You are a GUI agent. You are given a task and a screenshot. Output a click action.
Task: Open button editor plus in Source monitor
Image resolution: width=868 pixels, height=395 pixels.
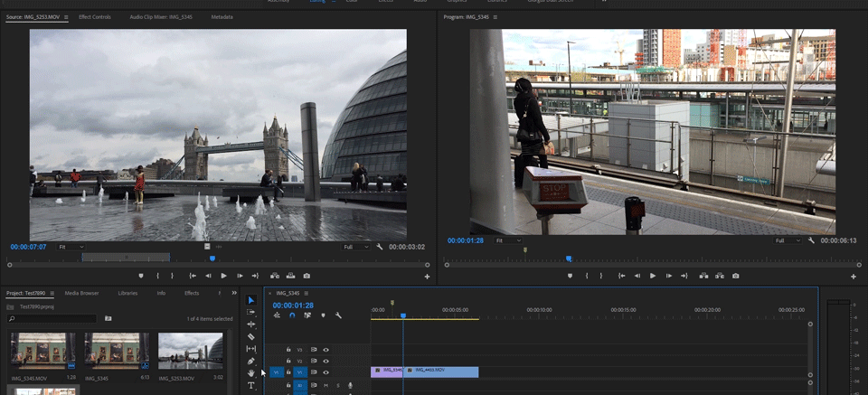tap(427, 277)
